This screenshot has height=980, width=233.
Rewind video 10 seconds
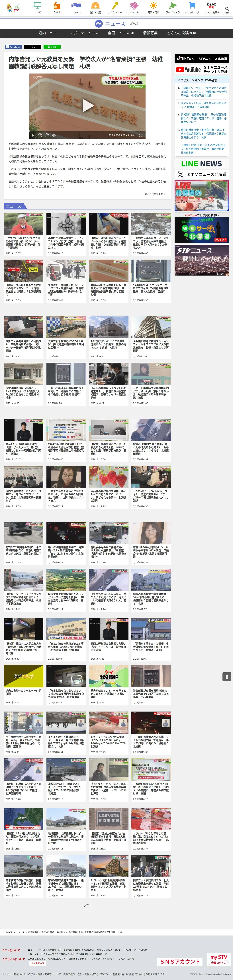(40, 135)
